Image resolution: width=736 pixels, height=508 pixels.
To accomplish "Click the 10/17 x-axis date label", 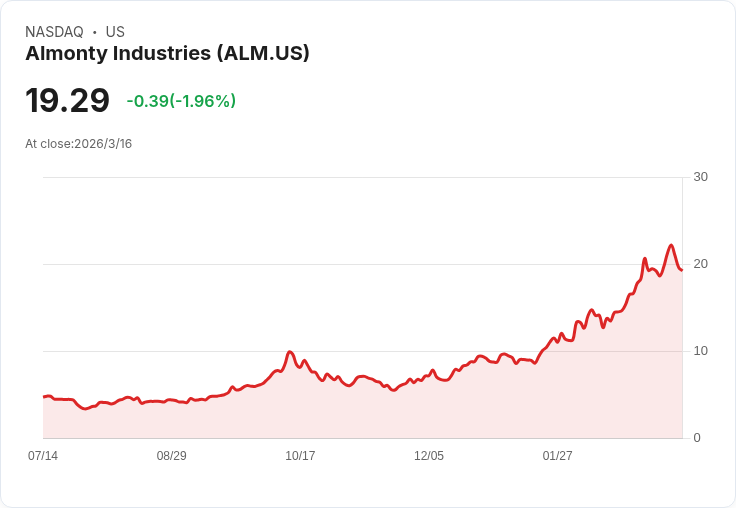I will tap(300, 455).
